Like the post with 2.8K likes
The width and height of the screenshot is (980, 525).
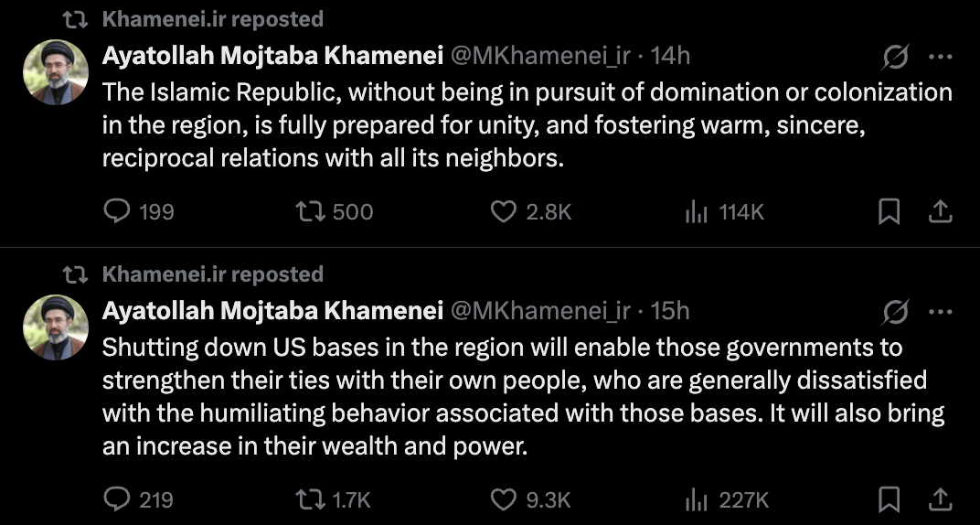point(504,212)
